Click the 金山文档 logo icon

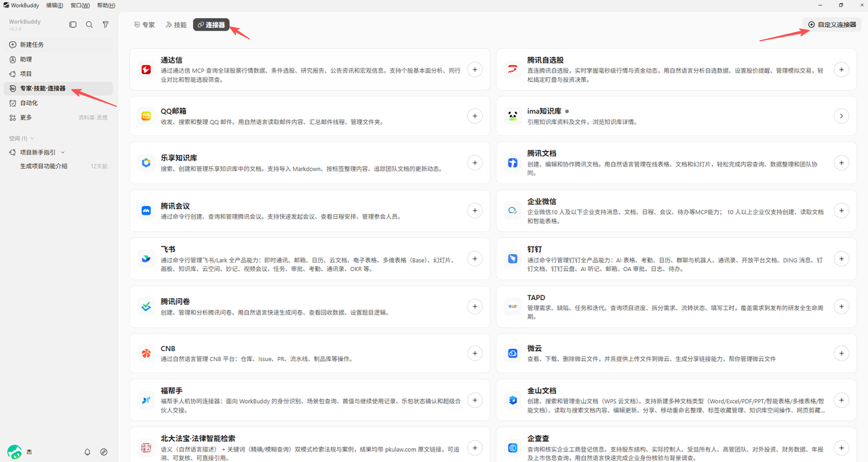[x=513, y=400]
